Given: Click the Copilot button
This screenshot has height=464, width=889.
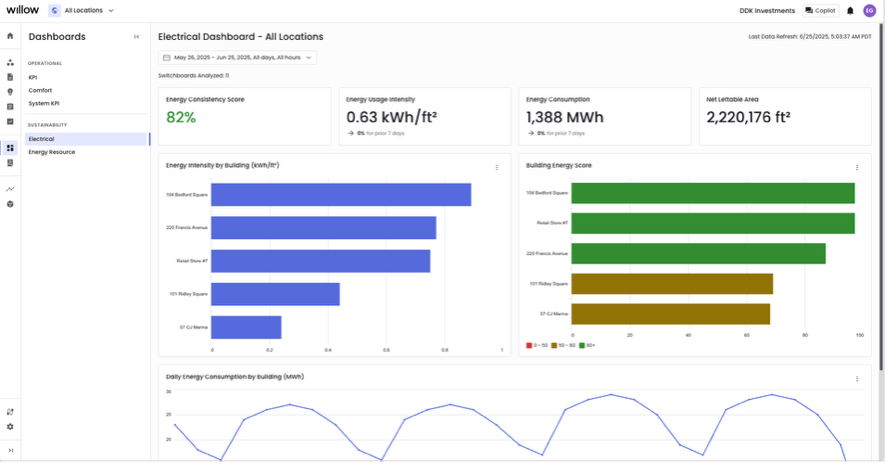Looking at the screenshot, I should (x=820, y=11).
